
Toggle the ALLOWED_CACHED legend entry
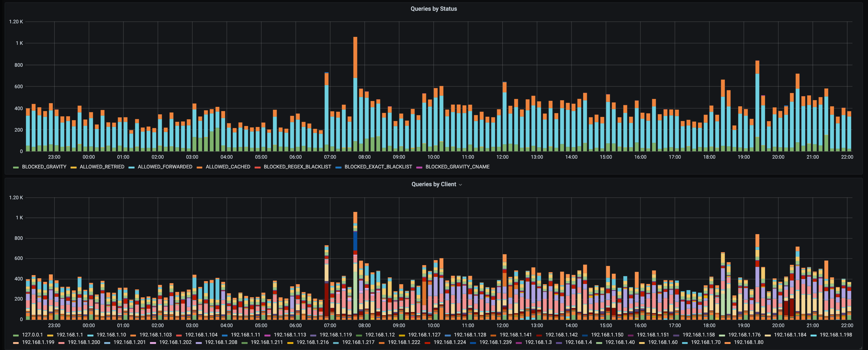[x=228, y=167]
